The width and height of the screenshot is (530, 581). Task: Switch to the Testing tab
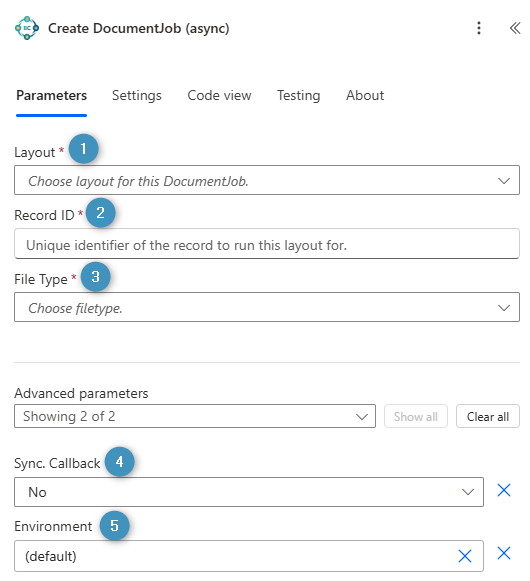(x=298, y=96)
